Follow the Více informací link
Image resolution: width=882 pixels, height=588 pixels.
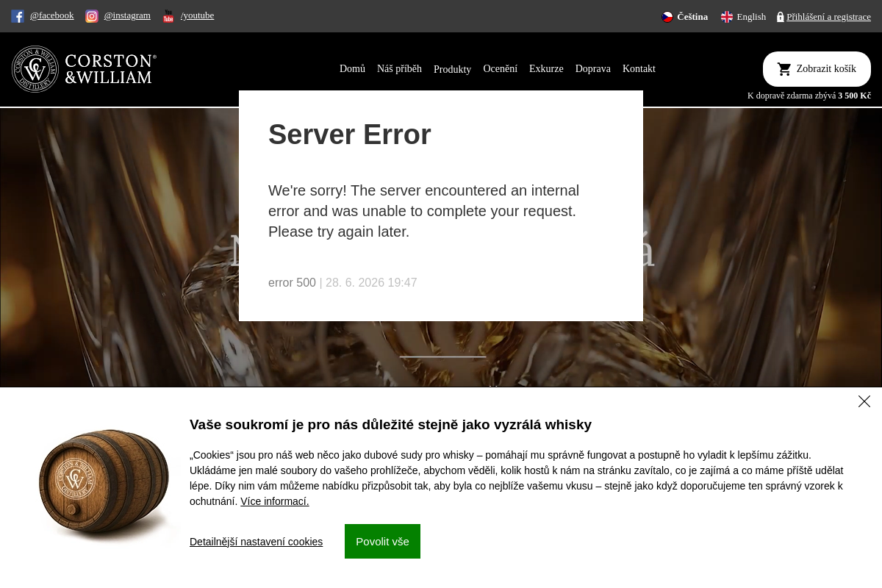coord(274,501)
